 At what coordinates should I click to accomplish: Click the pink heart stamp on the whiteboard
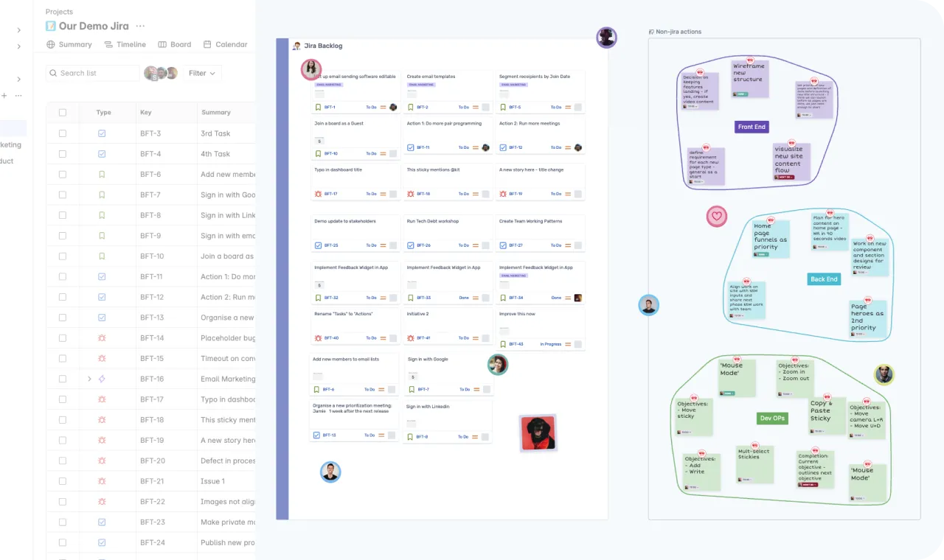click(x=716, y=216)
